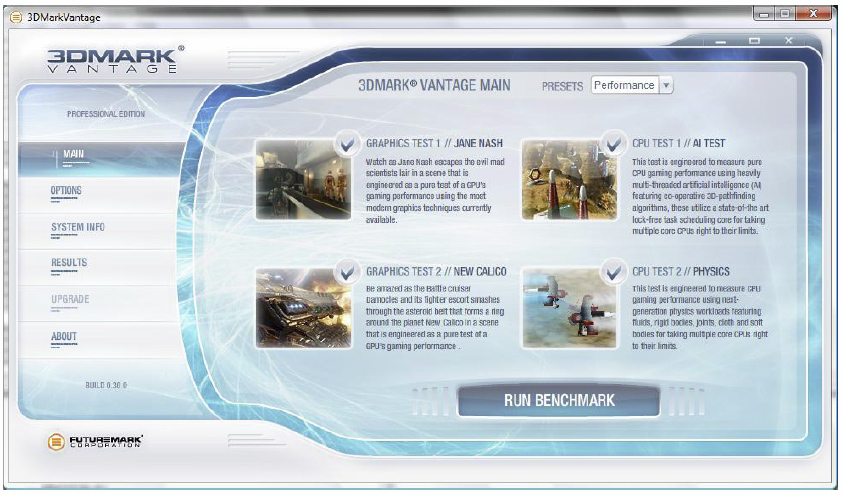Click the 'PROFESSIONAL EDITION' label
843x495 pixels.
point(106,114)
